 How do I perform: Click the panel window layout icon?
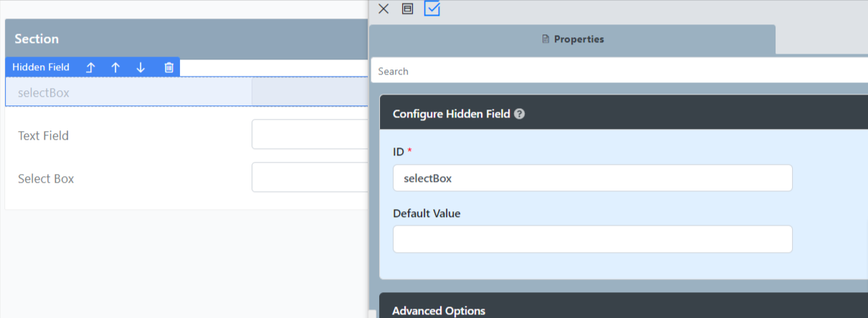407,9
